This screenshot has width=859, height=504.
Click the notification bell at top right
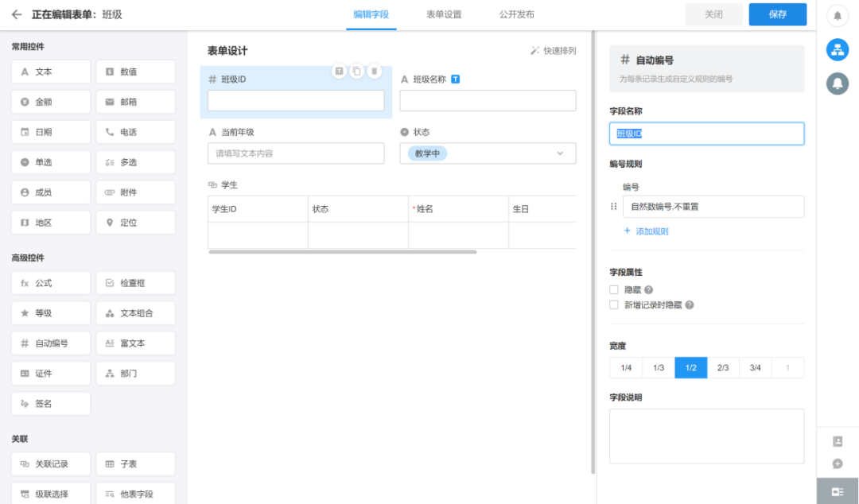coord(837,14)
